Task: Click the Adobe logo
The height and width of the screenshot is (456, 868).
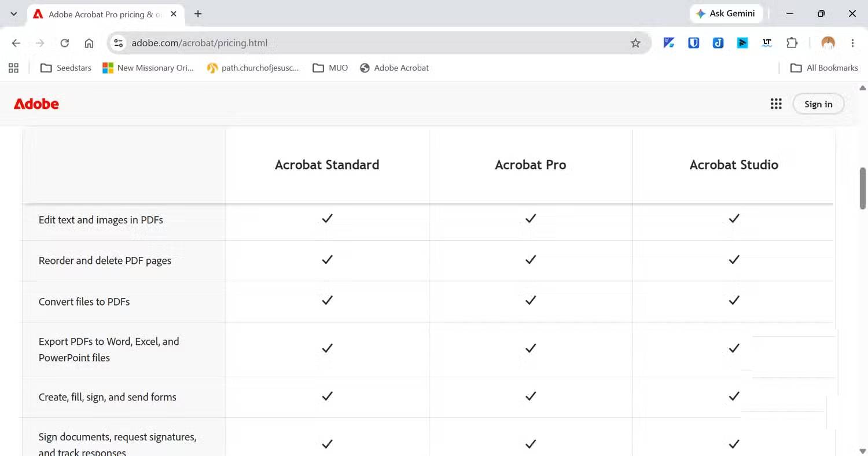Action: 36,104
